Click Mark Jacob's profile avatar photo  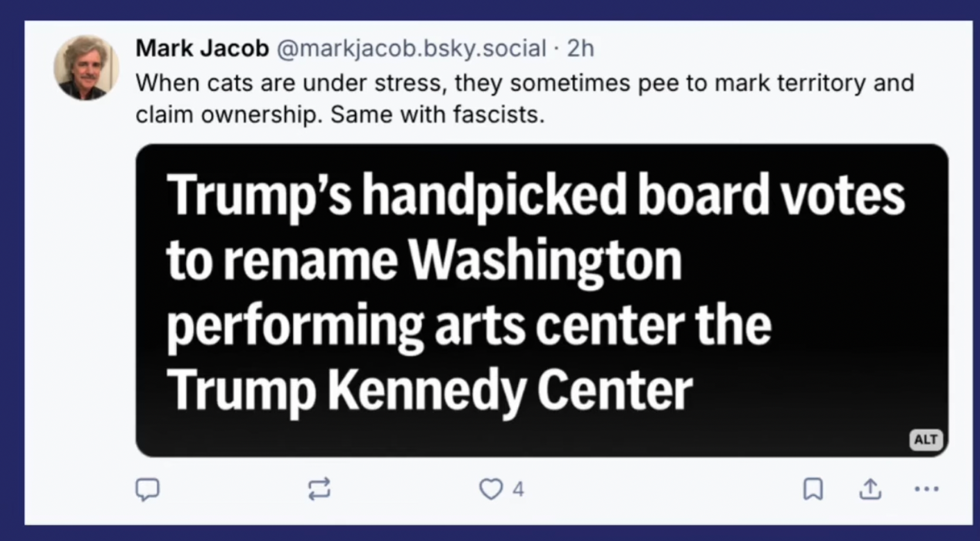point(86,67)
